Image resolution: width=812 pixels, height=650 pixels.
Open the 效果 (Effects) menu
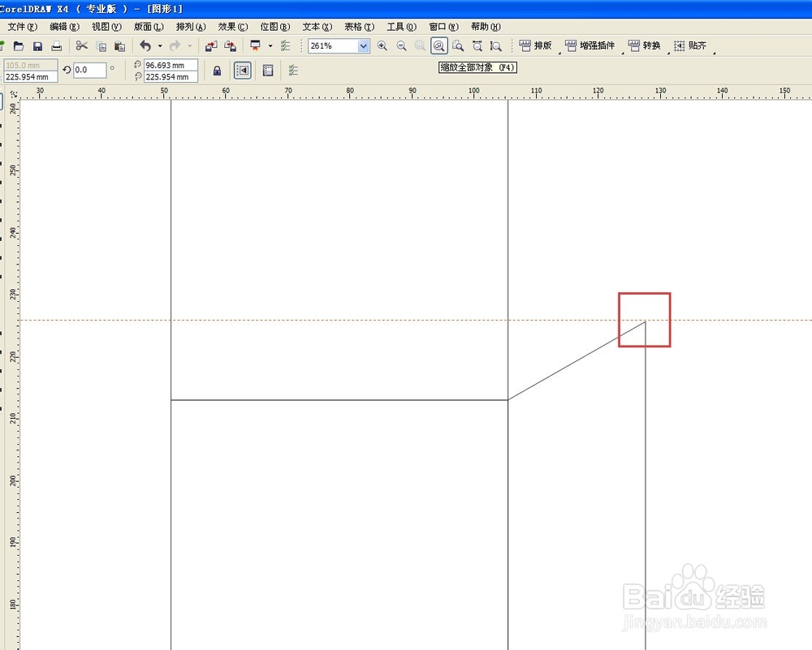232,27
